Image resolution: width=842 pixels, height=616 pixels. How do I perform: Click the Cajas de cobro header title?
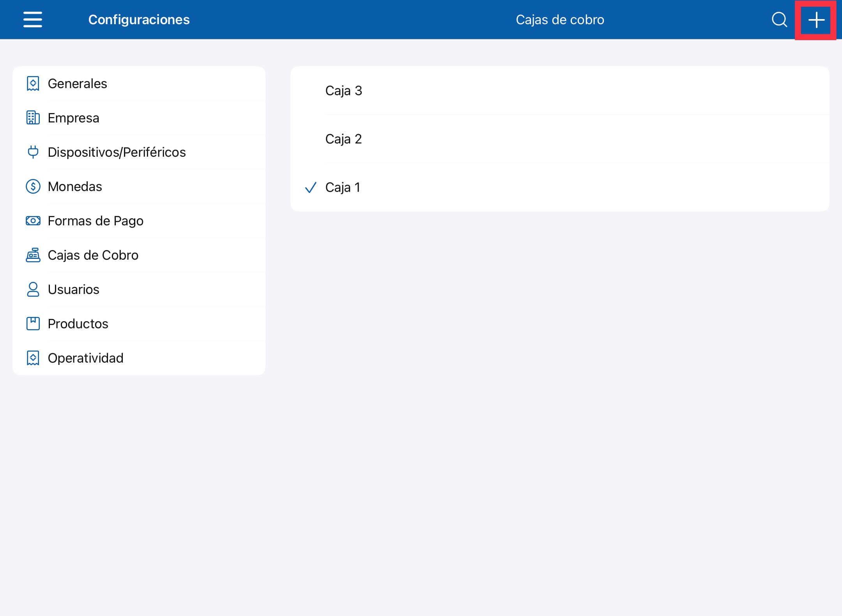tap(560, 19)
